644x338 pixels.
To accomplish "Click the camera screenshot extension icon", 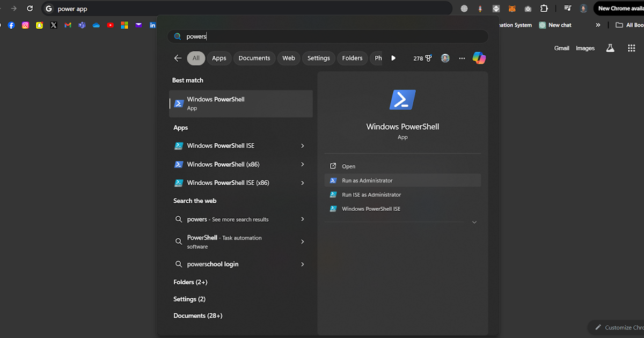I will pos(528,9).
